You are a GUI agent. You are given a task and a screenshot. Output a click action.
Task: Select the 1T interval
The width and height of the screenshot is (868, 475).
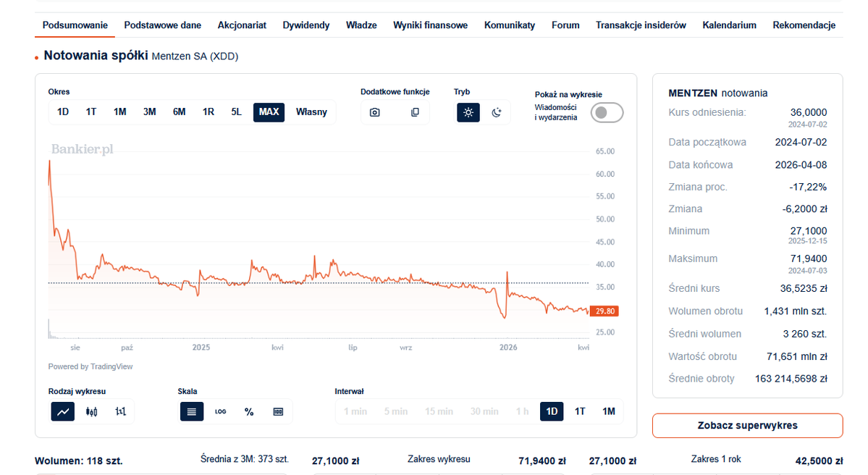[580, 411]
